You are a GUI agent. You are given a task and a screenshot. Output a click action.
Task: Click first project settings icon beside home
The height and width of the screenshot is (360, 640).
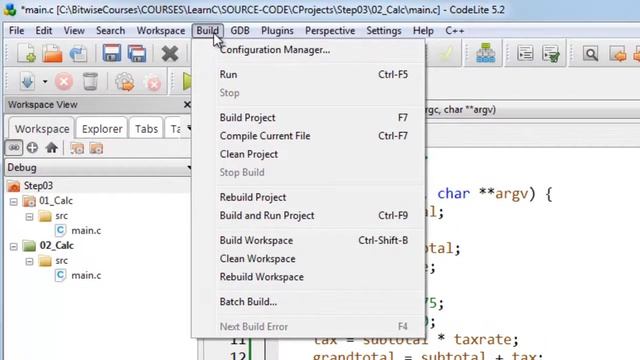(77, 148)
